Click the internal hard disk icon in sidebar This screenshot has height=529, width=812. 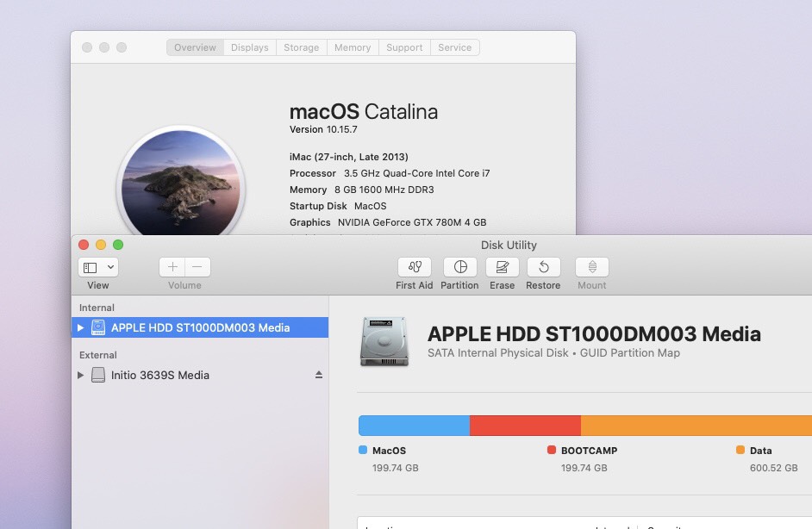(x=98, y=327)
